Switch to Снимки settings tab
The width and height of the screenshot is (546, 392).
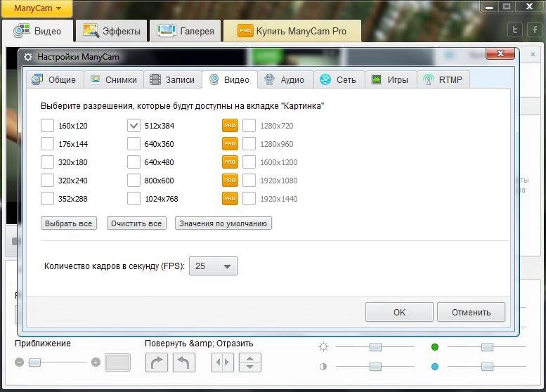click(114, 79)
